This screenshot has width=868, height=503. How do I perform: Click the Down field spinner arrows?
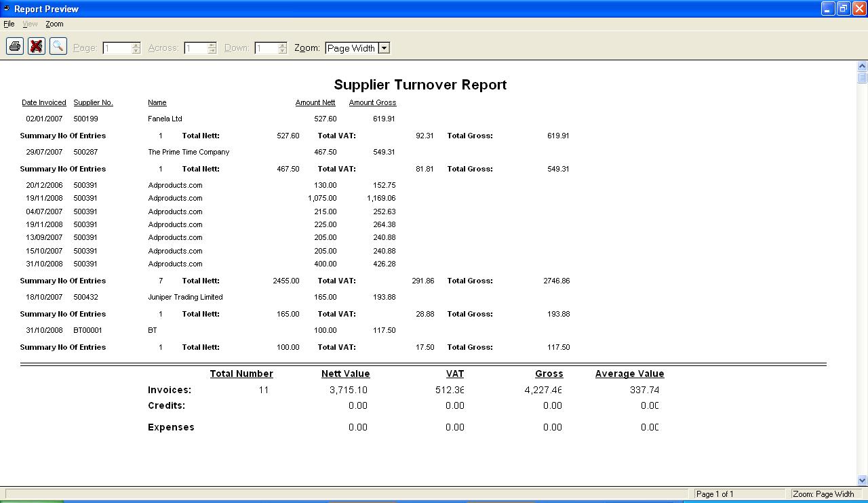pos(283,48)
